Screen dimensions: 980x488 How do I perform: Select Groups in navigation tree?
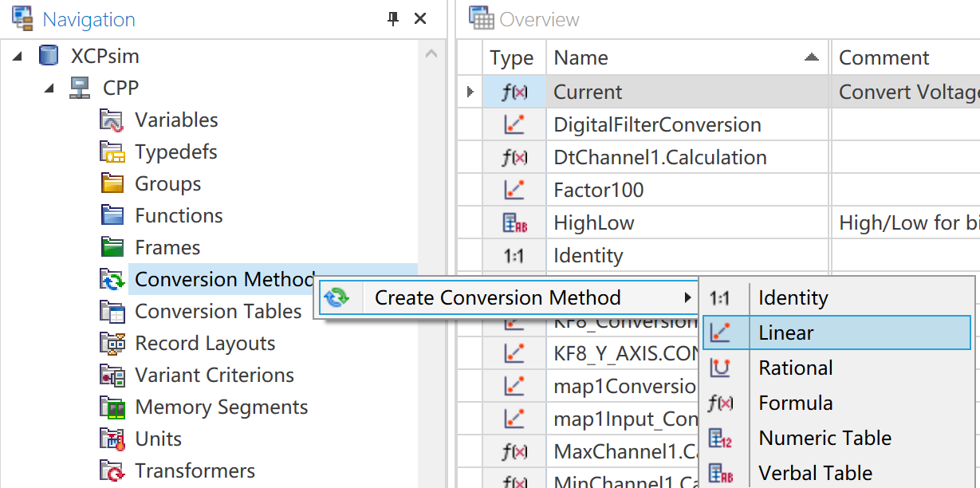coord(167,184)
